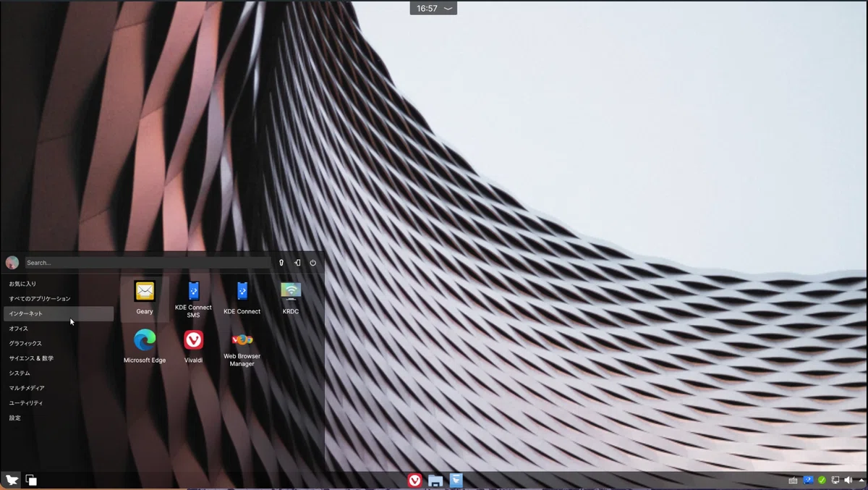
Task: Launch Microsoft Edge from the menu
Action: click(145, 346)
